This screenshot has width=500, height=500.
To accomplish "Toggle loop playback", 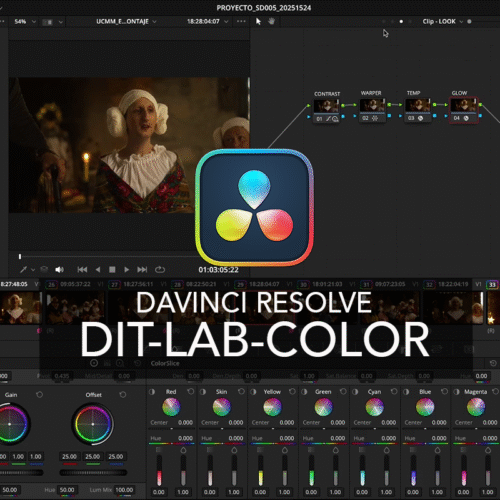I will (160, 269).
